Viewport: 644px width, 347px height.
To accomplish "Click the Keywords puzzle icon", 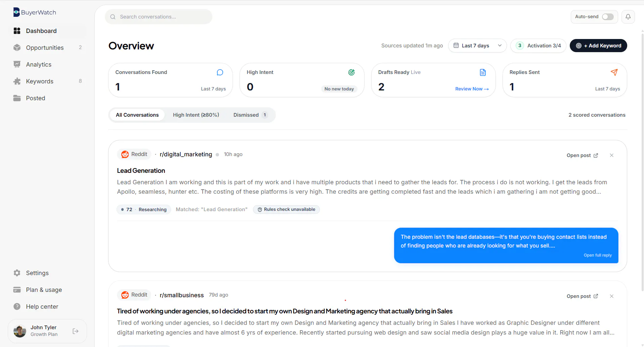I will [x=17, y=81].
